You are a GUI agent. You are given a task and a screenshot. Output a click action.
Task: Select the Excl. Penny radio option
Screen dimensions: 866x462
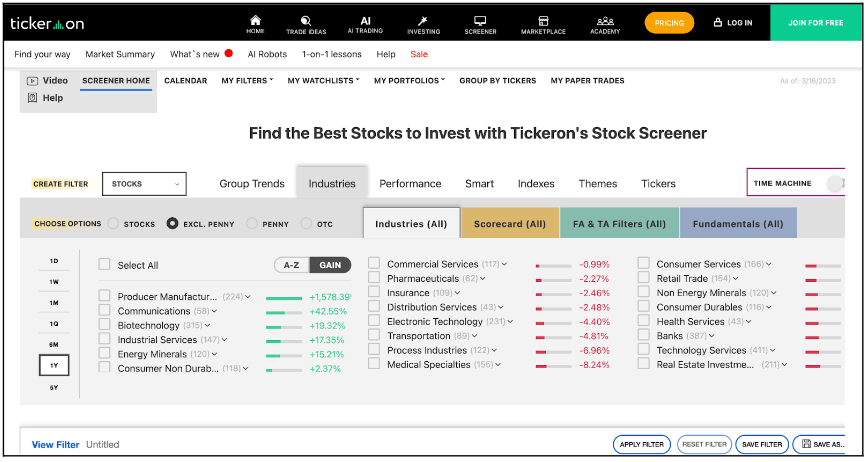(172, 224)
